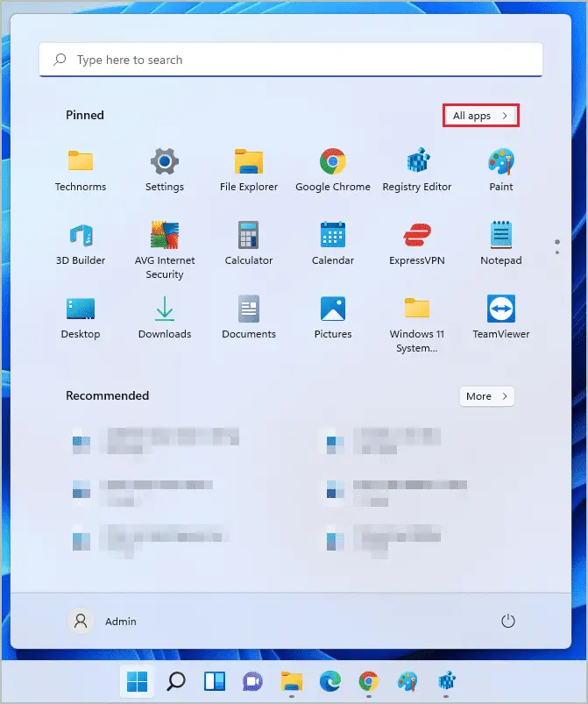The image size is (588, 704).
Task: Open Search from the taskbar
Action: pyautogui.click(x=175, y=681)
